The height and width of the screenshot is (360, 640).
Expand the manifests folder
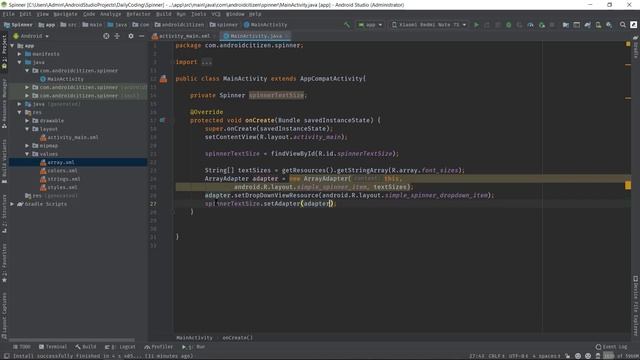[20, 54]
